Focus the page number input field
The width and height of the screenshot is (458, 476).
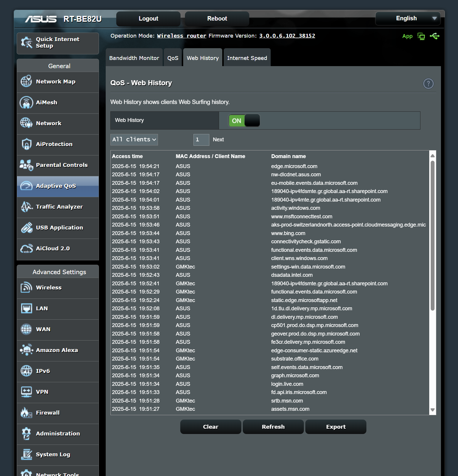tap(201, 140)
